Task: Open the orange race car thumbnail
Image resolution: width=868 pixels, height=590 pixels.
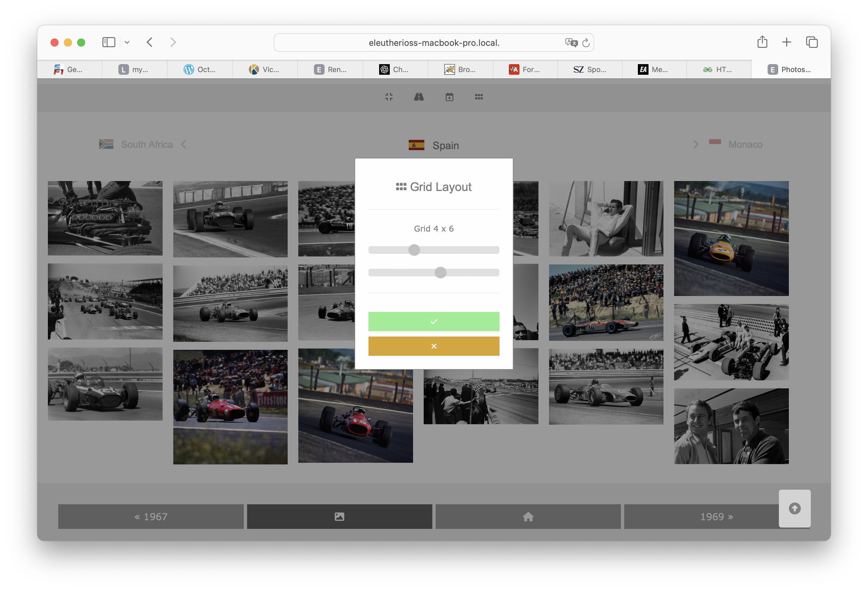Action: pyautogui.click(x=731, y=239)
